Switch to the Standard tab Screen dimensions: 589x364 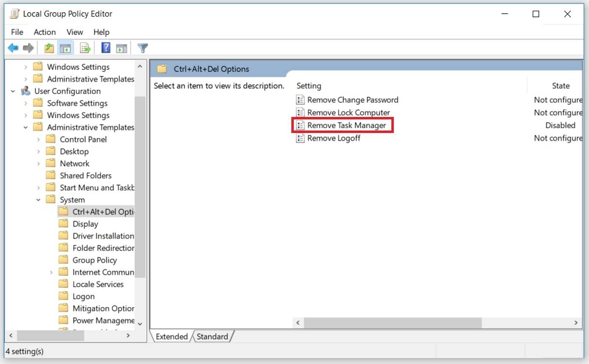[213, 336]
